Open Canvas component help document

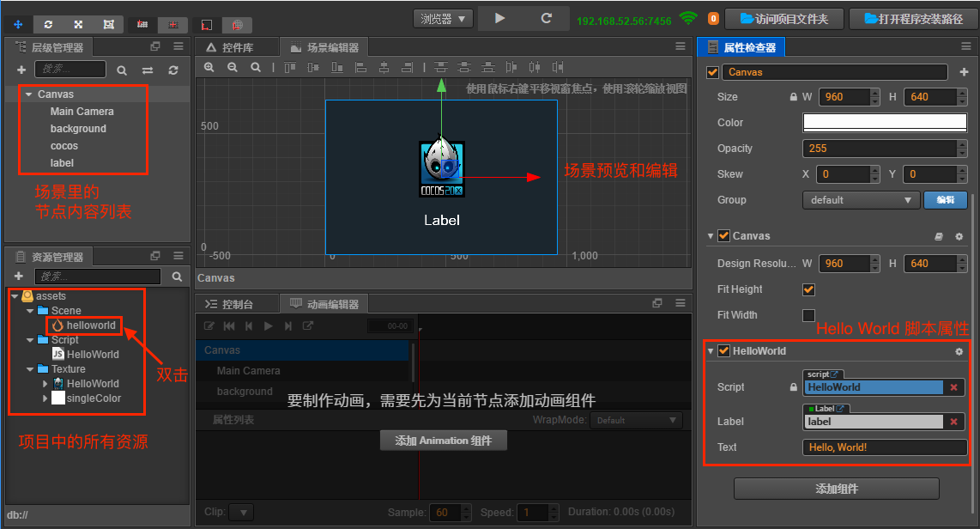(938, 236)
